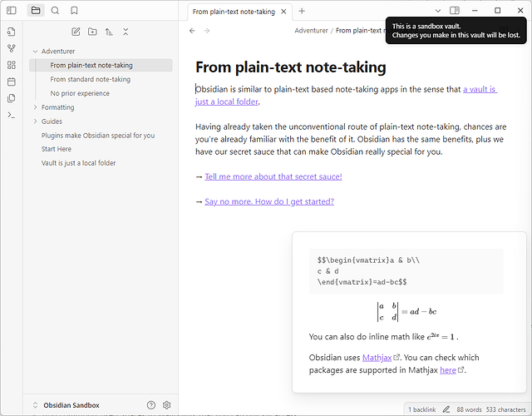Toggle editing mode pencil in status bar
532x416 pixels.
pyautogui.click(x=446, y=409)
